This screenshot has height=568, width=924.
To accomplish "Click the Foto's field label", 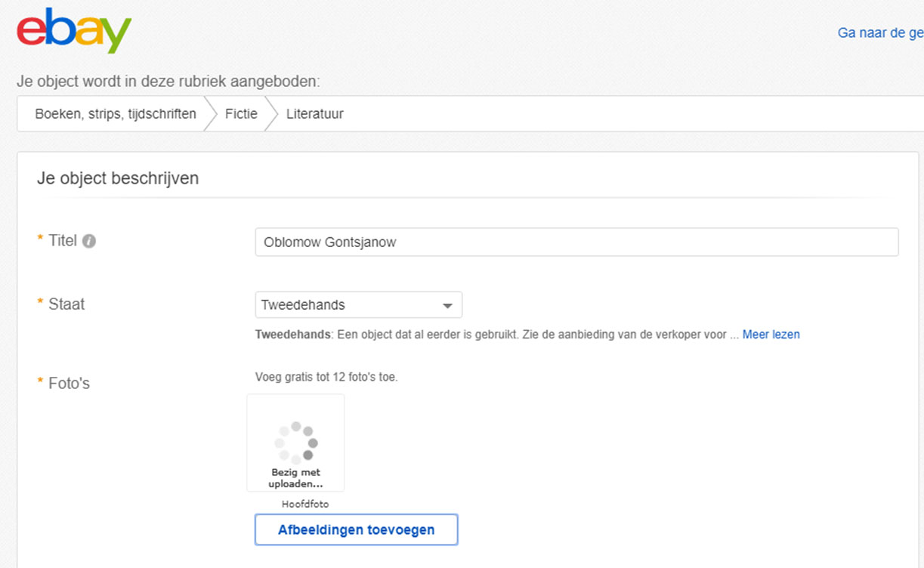I will click(x=69, y=384).
